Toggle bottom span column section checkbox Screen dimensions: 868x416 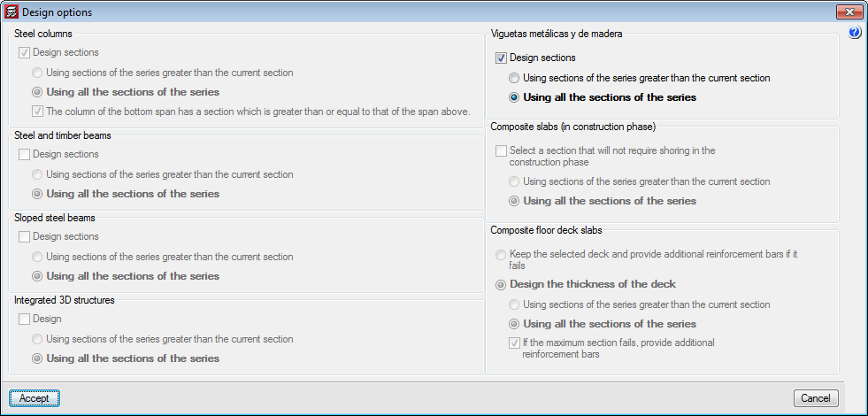click(37, 112)
